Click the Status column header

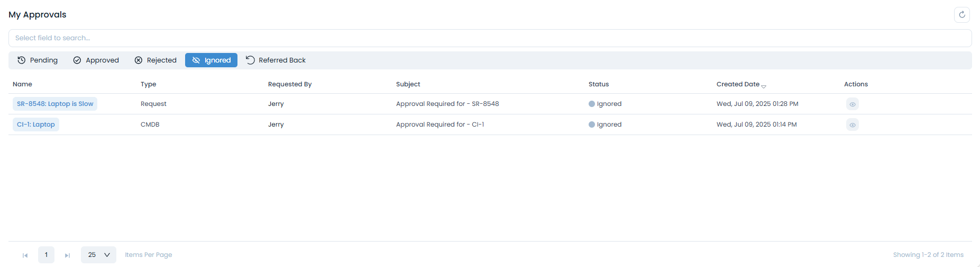599,84
